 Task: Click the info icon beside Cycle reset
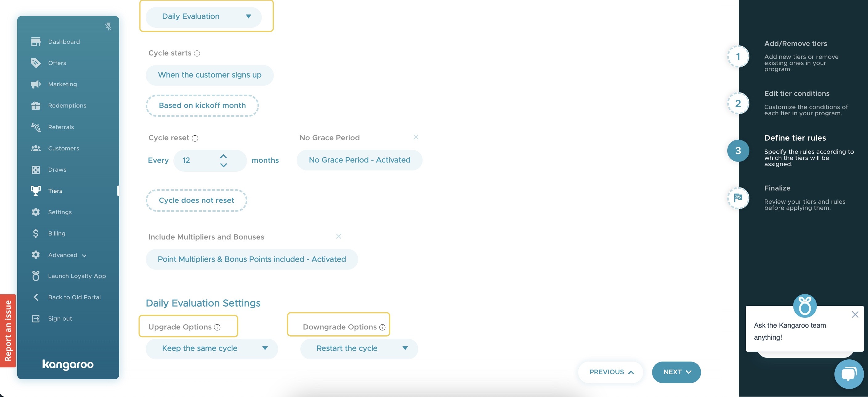(x=195, y=138)
